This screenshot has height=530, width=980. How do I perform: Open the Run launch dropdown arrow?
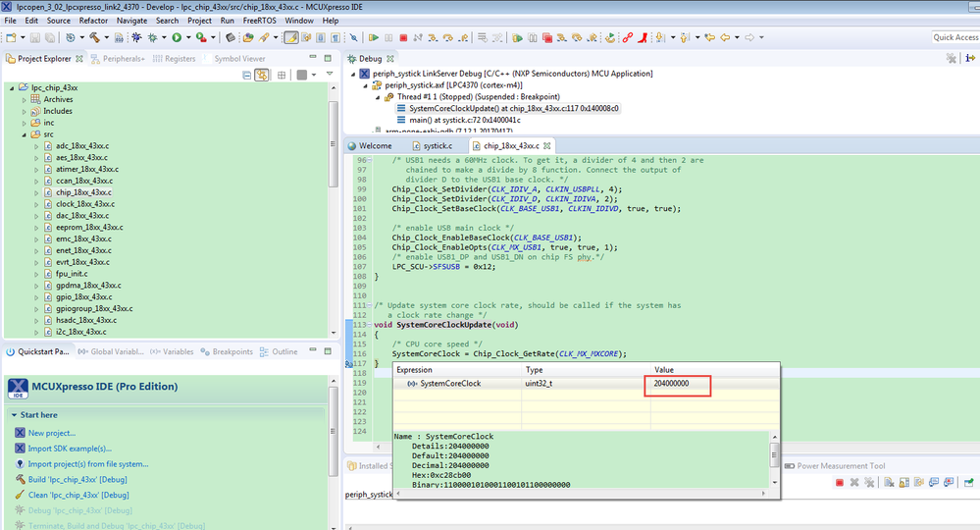tap(187, 37)
